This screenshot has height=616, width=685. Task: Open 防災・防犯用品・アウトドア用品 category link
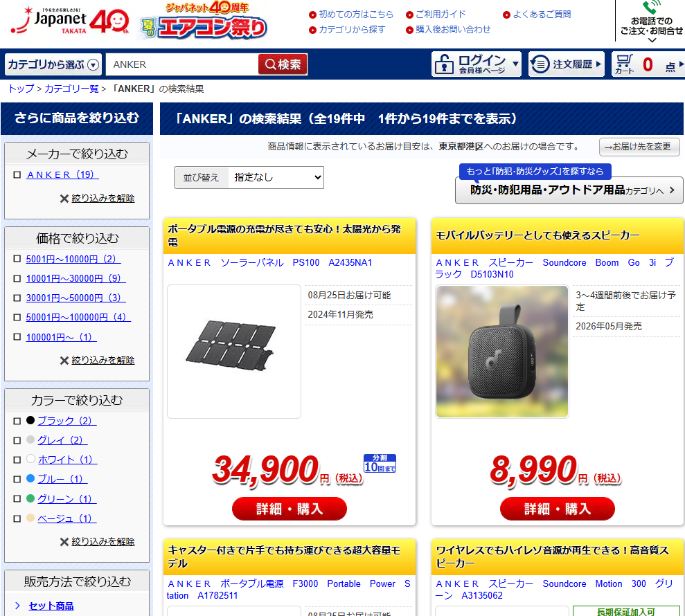point(569,190)
